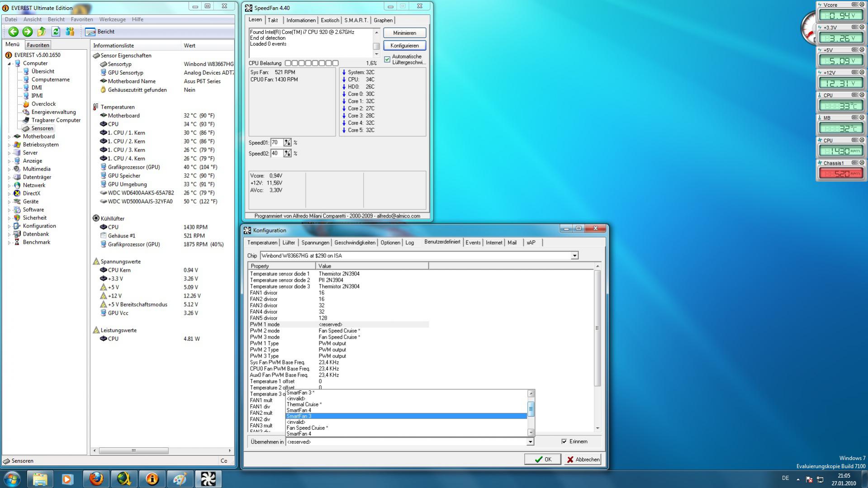Click the network icon in the system tray
This screenshot has width=868, height=488.
[x=820, y=479]
